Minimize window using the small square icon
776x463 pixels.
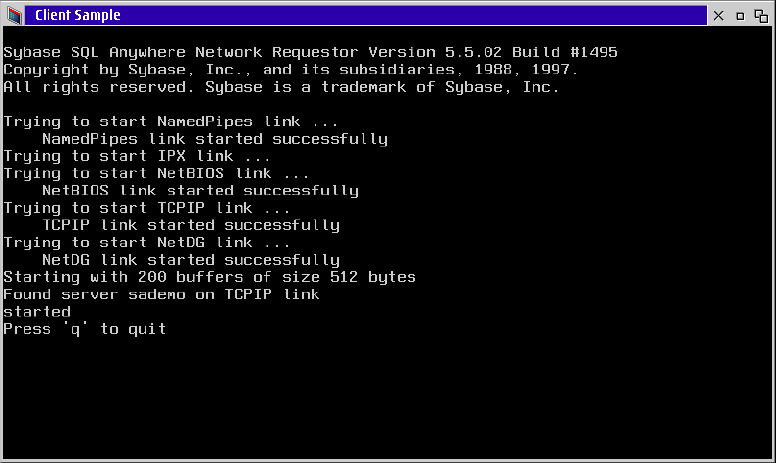click(740, 16)
